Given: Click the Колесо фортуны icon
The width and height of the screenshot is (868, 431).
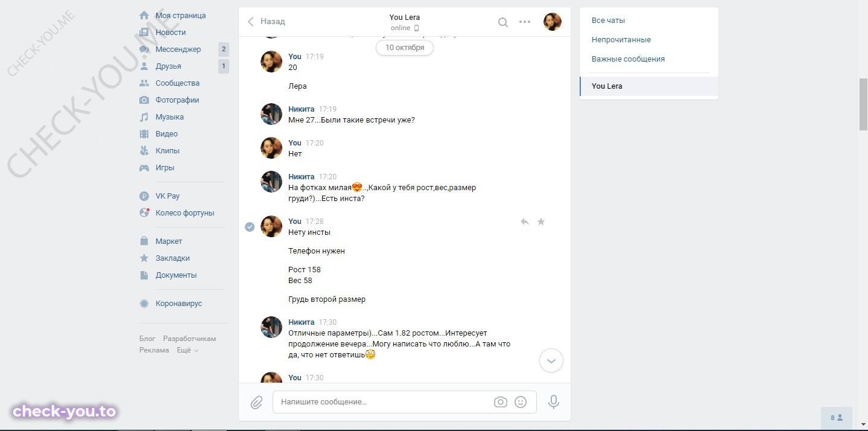Looking at the screenshot, I should pyautogui.click(x=144, y=212).
